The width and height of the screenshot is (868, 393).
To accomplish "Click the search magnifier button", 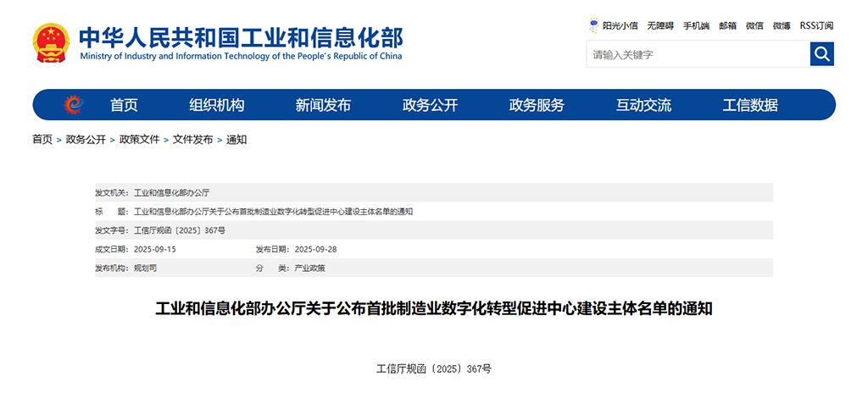I will pos(821,55).
